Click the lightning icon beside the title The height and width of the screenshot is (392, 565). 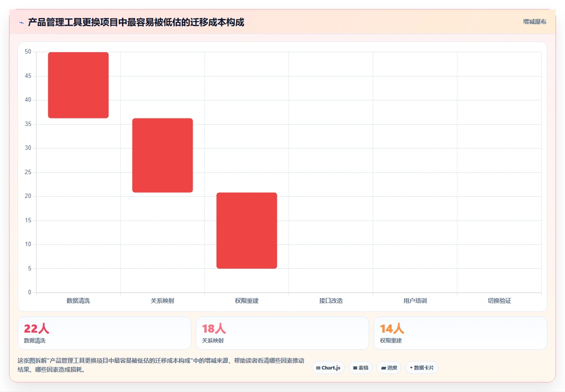point(22,23)
